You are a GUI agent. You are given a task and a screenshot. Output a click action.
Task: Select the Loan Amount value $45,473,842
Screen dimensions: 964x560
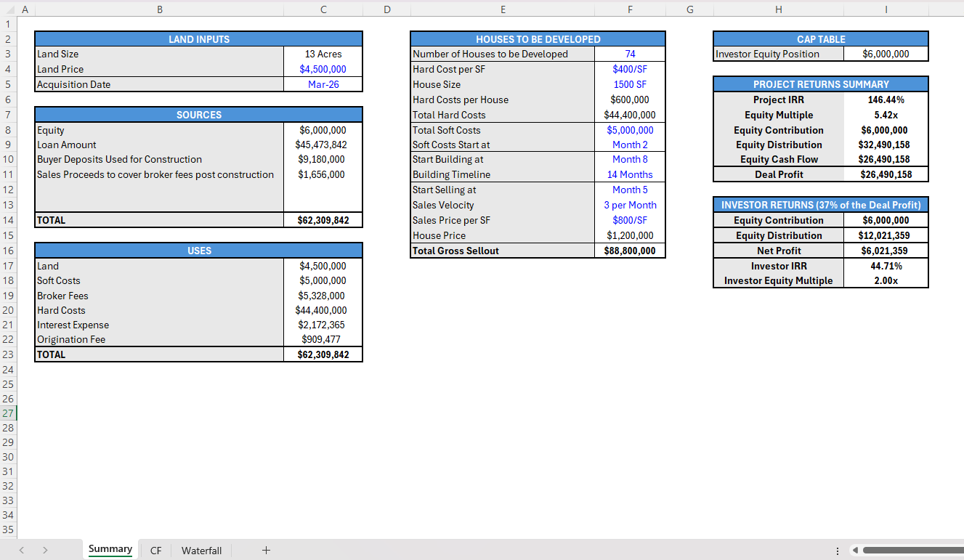click(x=323, y=145)
